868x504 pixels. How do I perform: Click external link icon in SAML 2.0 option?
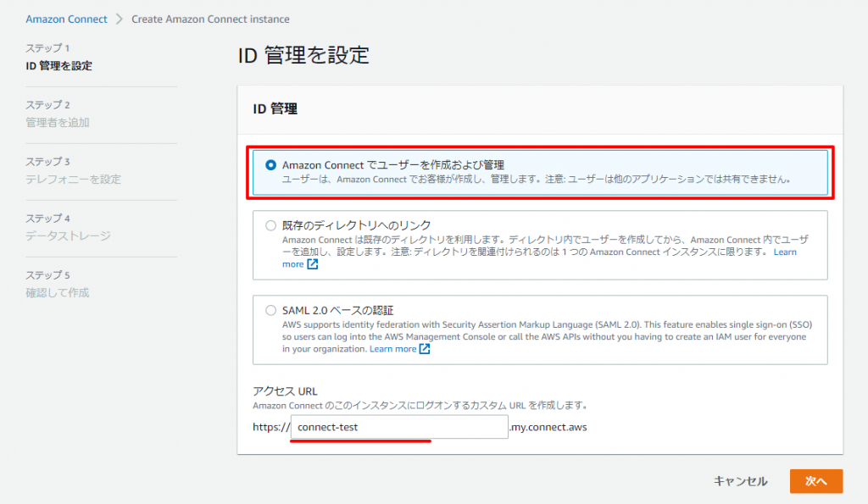tap(425, 348)
